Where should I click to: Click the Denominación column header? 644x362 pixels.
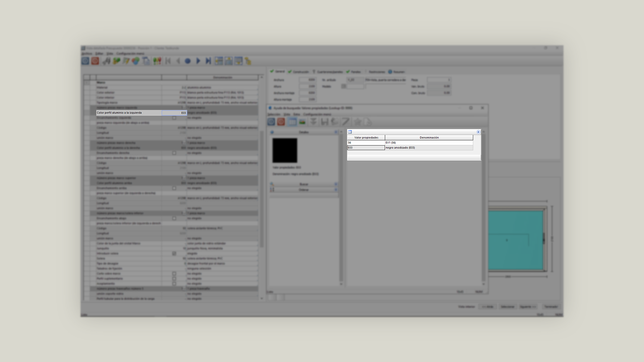429,138
